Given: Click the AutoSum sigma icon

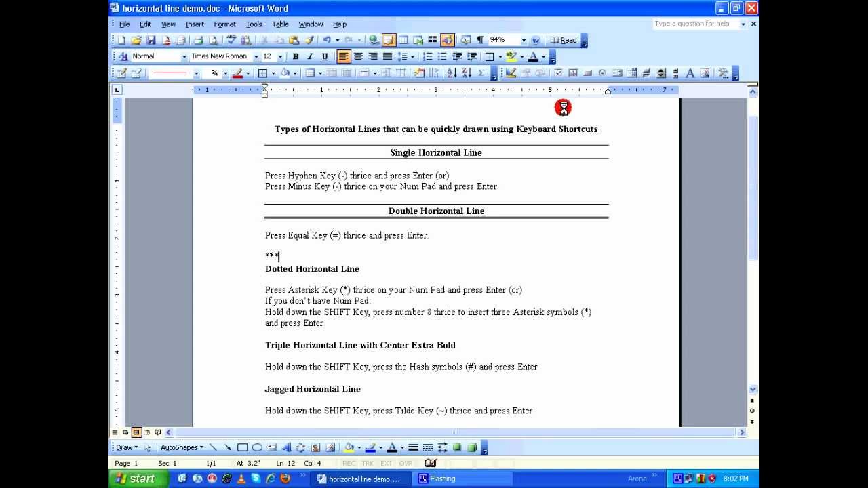Looking at the screenshot, I should (x=481, y=73).
